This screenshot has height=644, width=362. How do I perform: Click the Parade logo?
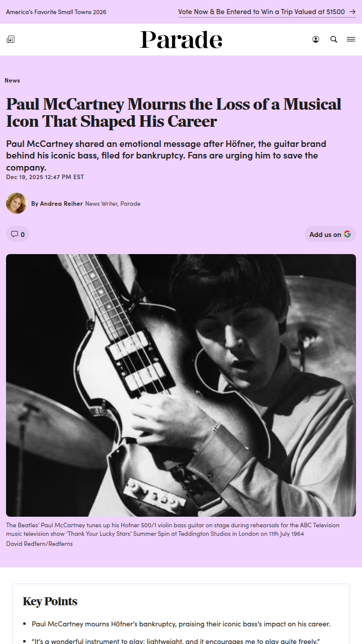click(181, 40)
